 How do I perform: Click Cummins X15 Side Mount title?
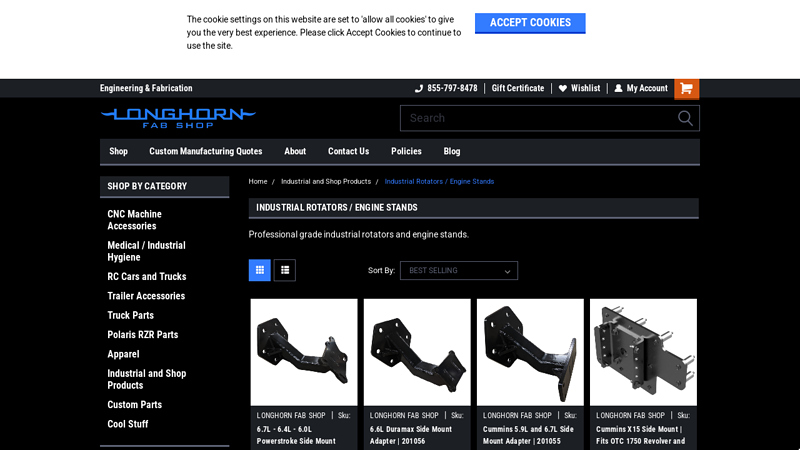tap(640, 435)
